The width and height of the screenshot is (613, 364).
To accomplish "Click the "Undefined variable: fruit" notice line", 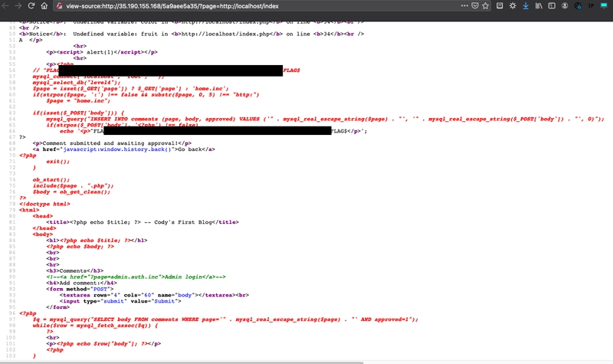I will (x=192, y=34).
